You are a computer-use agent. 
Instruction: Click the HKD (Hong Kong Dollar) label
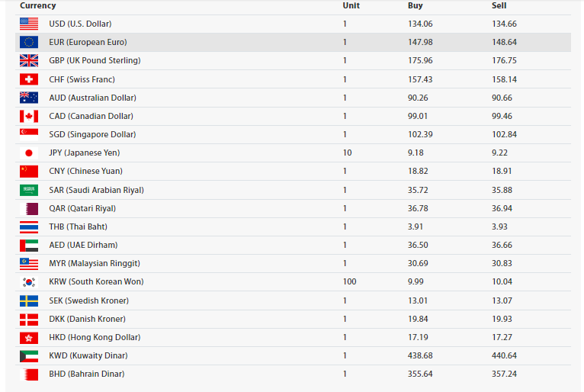(95, 337)
